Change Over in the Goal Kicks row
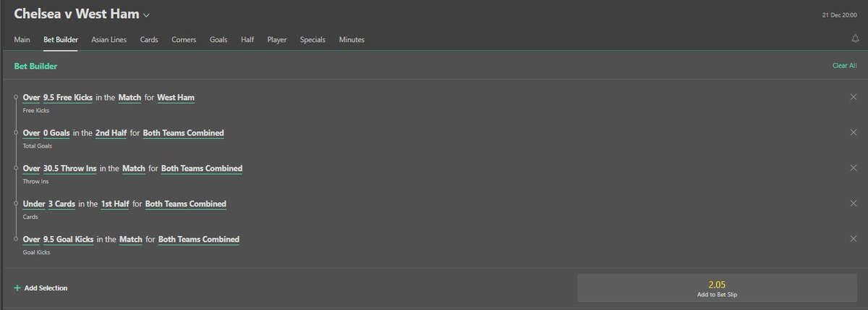868x310 pixels. pyautogui.click(x=31, y=239)
